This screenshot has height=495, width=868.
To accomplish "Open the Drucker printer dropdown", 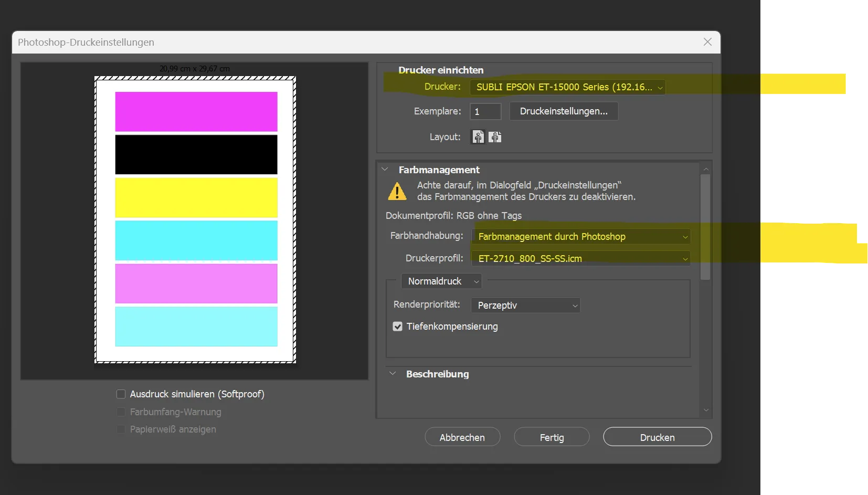I will click(x=567, y=87).
